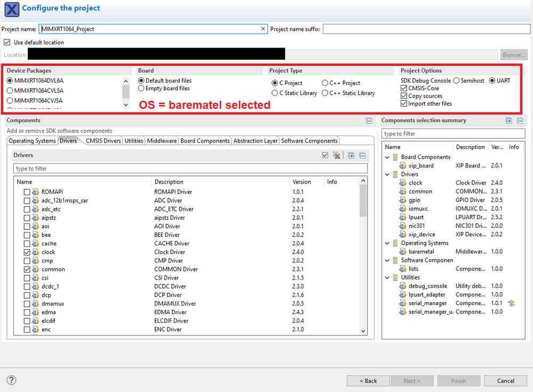This screenshot has height=392, width=533.
Task: Enable the Empty board files option
Action: click(140, 89)
